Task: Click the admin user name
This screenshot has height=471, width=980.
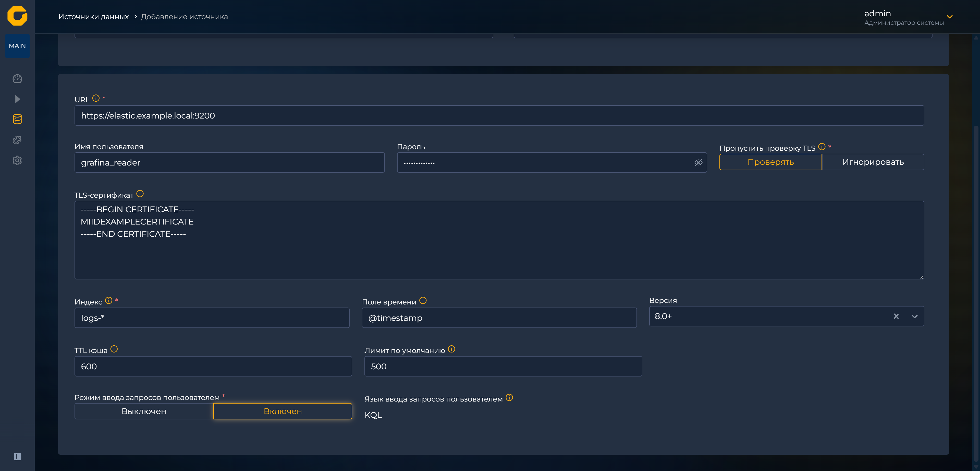Action: [x=877, y=14]
